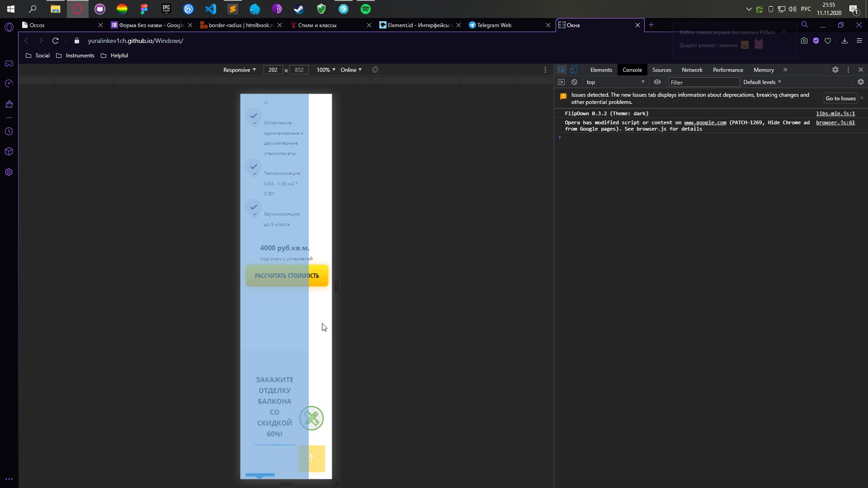Open top JavaScript context dropdown
This screenshot has height=488, width=868.
[x=615, y=82]
